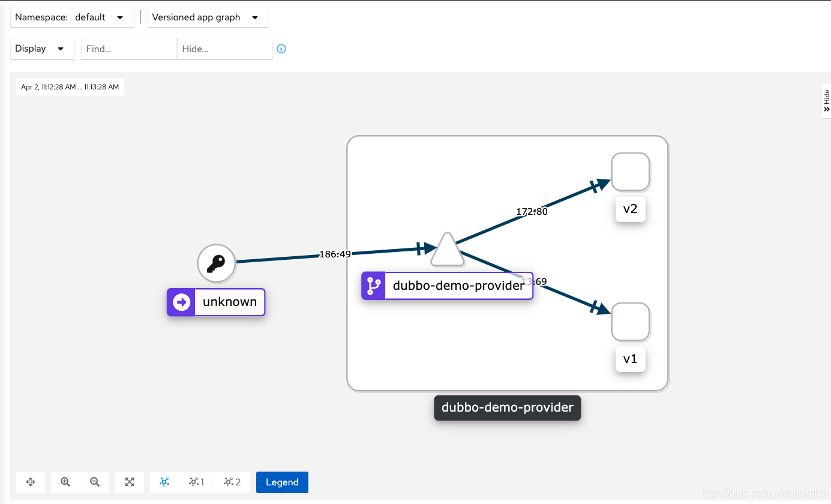This screenshot has width=831, height=504.
Task: Zoom out with the magnifier minus icon
Action: pyautogui.click(x=94, y=482)
